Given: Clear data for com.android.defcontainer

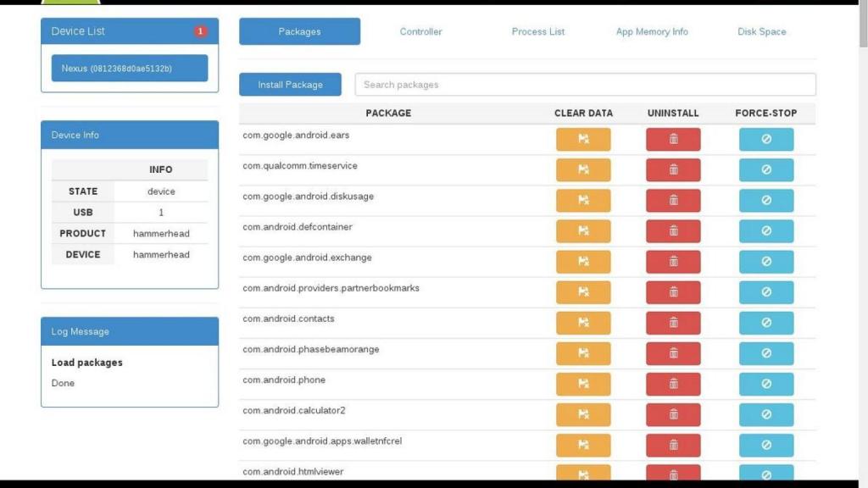Looking at the screenshot, I should (x=583, y=230).
